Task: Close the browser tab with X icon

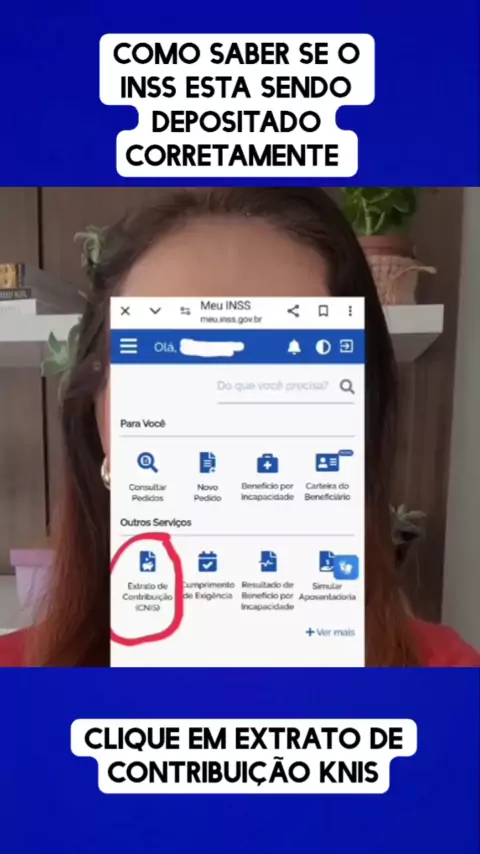Action: pos(125,311)
